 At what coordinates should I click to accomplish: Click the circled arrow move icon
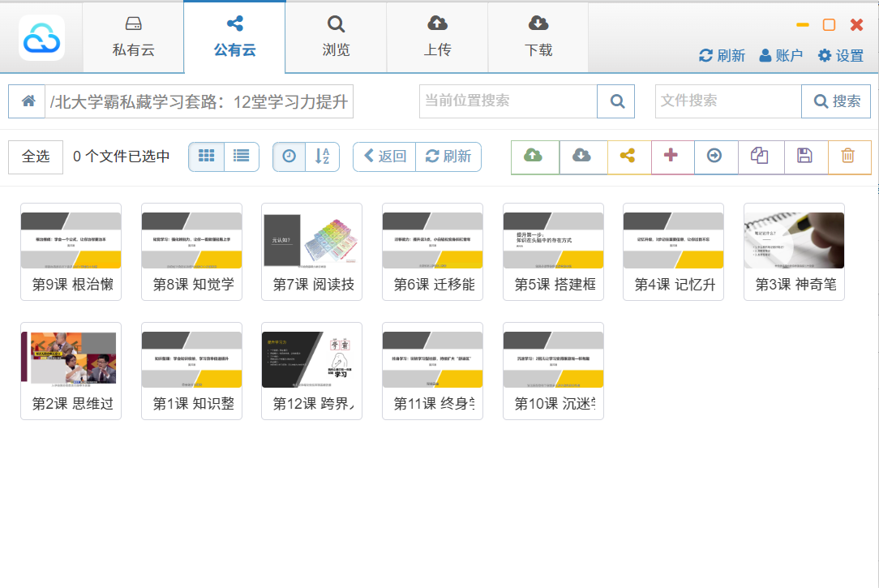[714, 157]
